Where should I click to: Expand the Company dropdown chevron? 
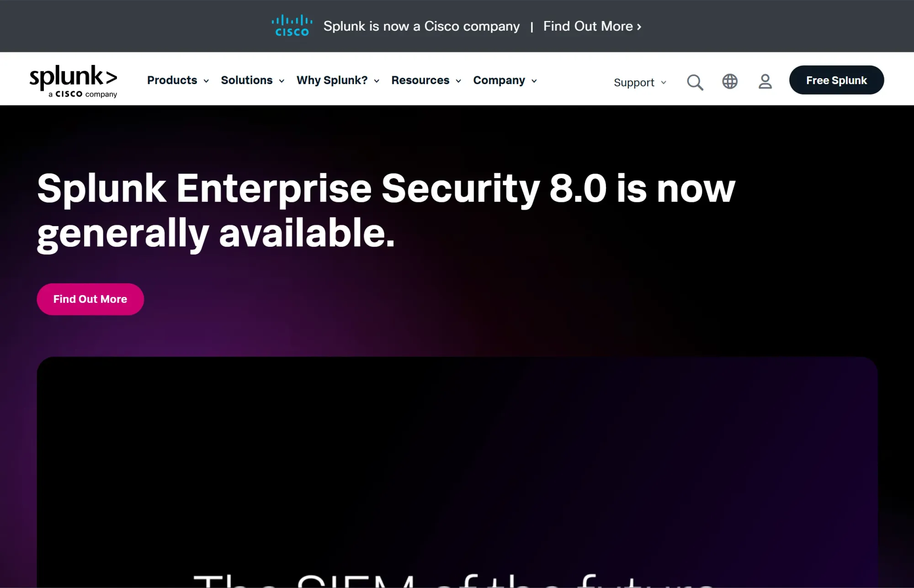[534, 81]
